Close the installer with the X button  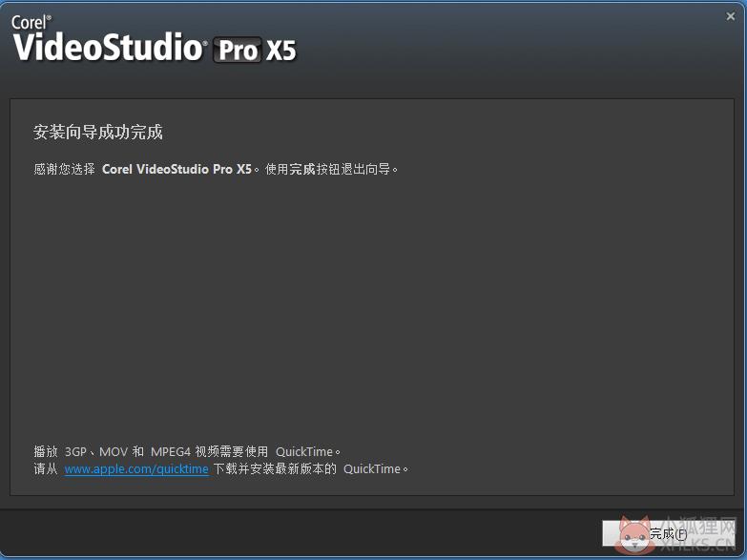pos(731,16)
